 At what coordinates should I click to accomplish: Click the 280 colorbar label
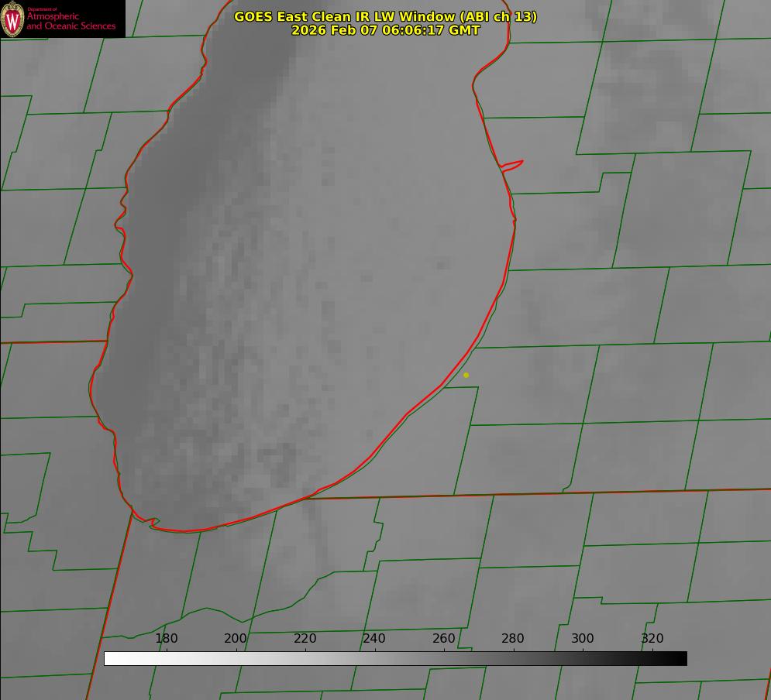(513, 638)
